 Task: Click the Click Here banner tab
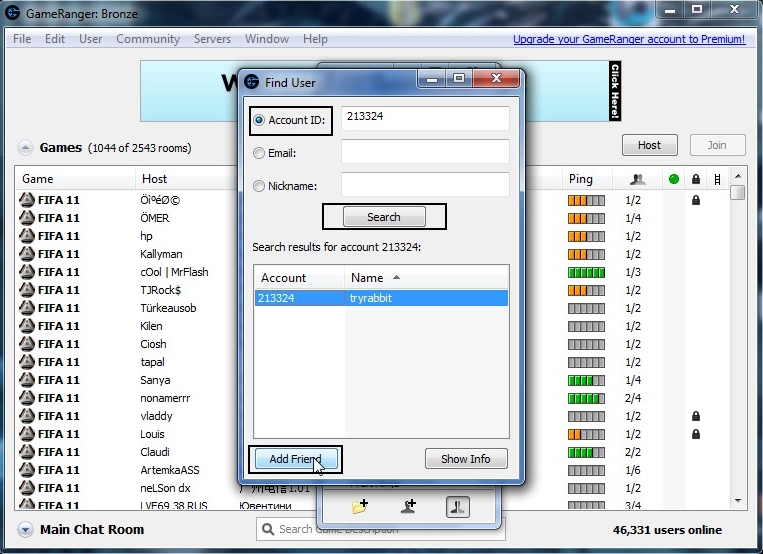pyautogui.click(x=615, y=91)
